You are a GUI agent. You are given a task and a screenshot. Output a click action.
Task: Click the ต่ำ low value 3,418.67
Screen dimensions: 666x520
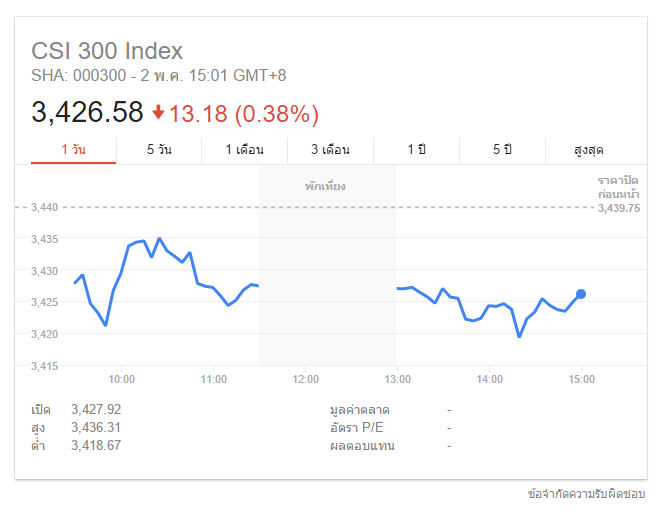click(x=96, y=445)
